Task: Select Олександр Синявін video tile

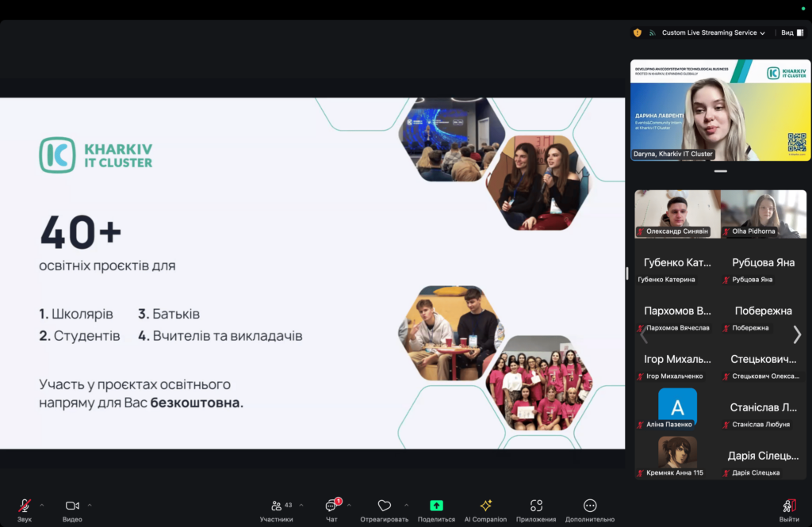Action: tap(677, 214)
